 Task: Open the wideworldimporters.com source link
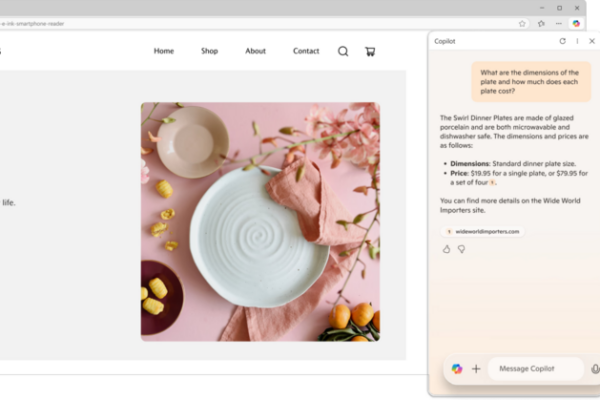pyautogui.click(x=483, y=232)
